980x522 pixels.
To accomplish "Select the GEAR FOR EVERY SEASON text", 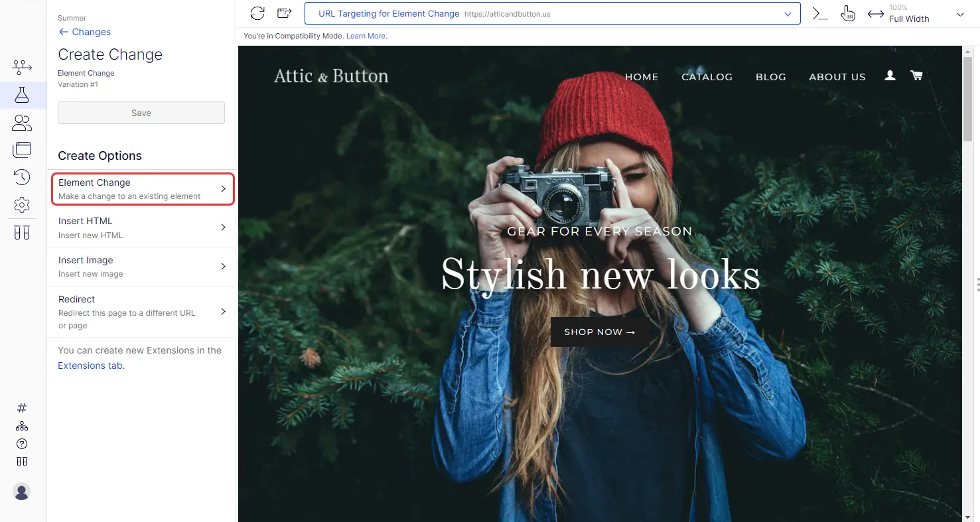I will (x=600, y=231).
